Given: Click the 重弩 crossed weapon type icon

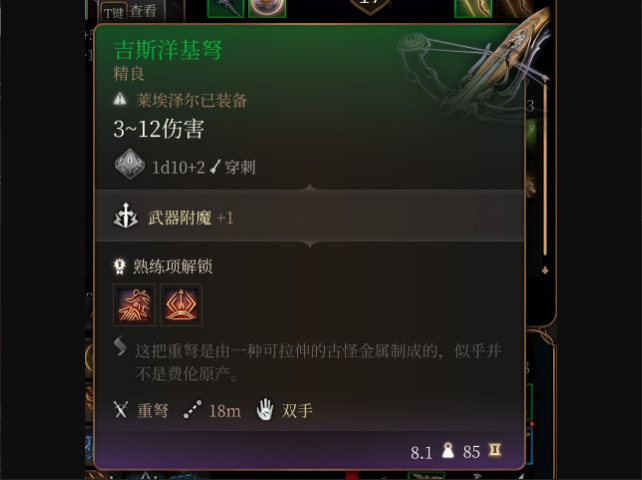Looking at the screenshot, I should click(121, 409).
